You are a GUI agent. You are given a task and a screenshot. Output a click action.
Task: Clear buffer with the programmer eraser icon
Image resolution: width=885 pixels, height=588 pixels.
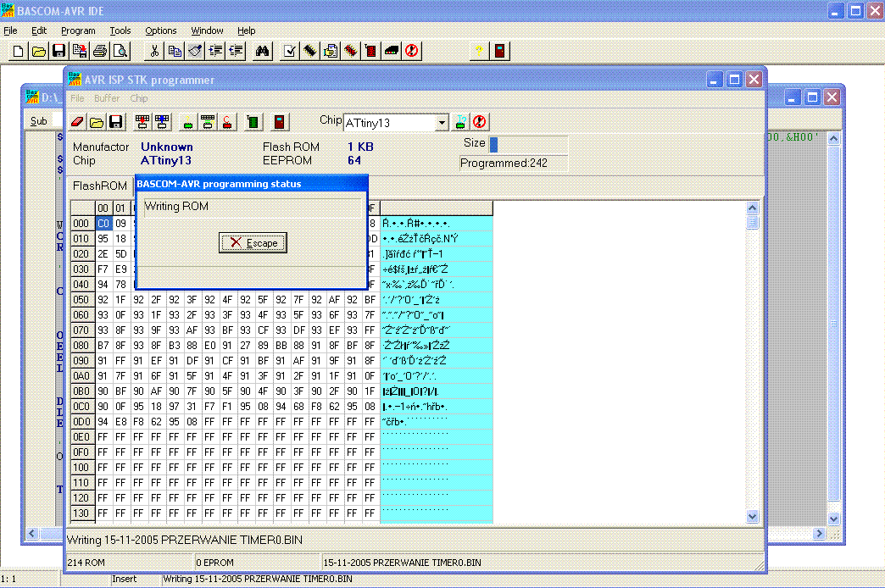(77, 122)
